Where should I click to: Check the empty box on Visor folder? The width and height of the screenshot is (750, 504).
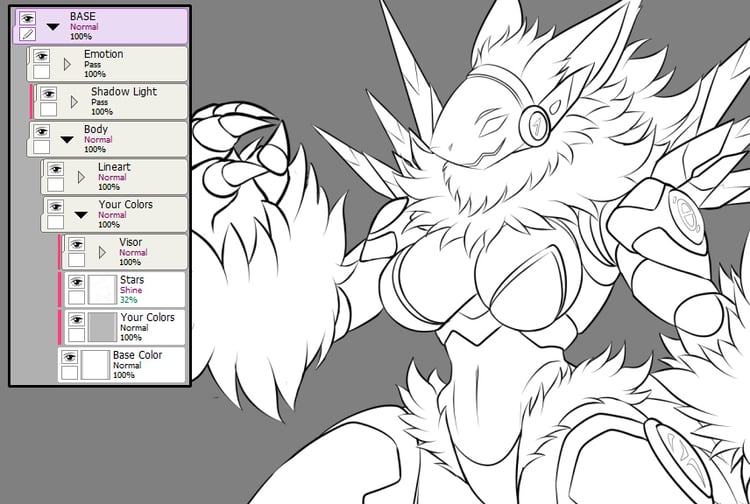77,260
